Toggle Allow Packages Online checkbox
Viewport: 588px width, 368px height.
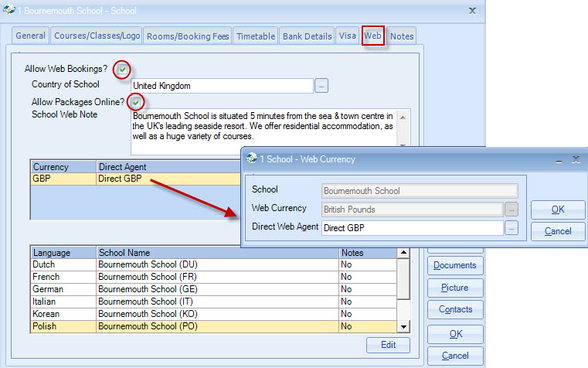135,102
